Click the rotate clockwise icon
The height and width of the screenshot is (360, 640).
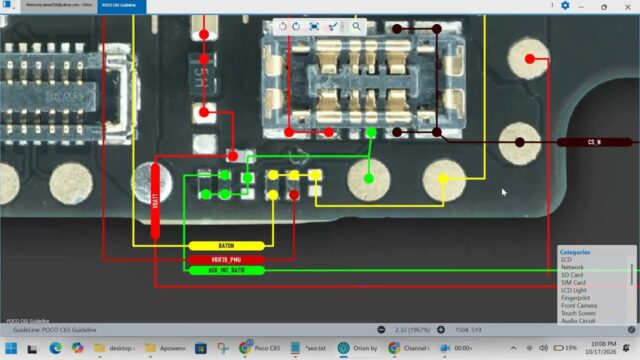pos(296,27)
